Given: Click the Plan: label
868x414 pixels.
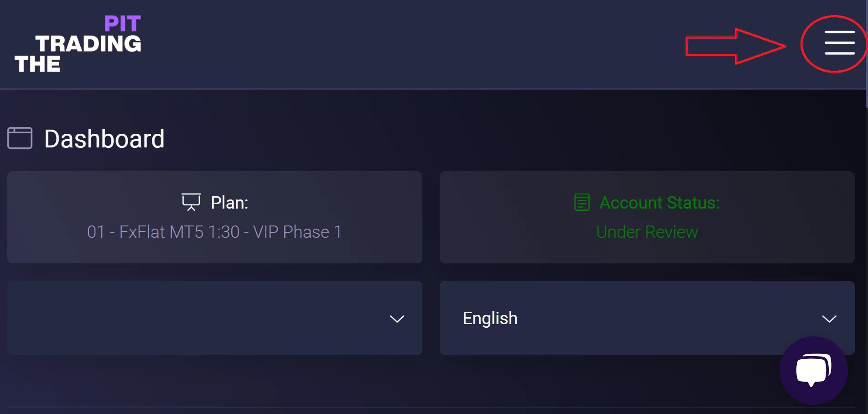Looking at the screenshot, I should (229, 203).
